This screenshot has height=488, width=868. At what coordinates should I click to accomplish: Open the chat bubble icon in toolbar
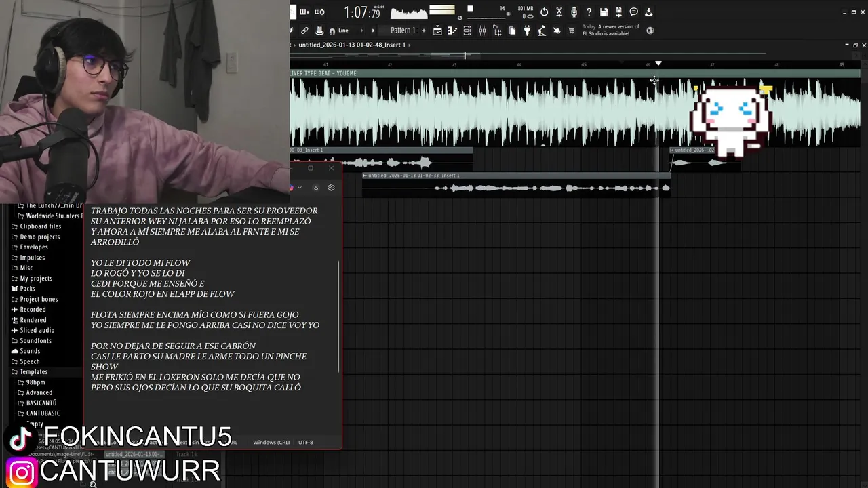(633, 12)
